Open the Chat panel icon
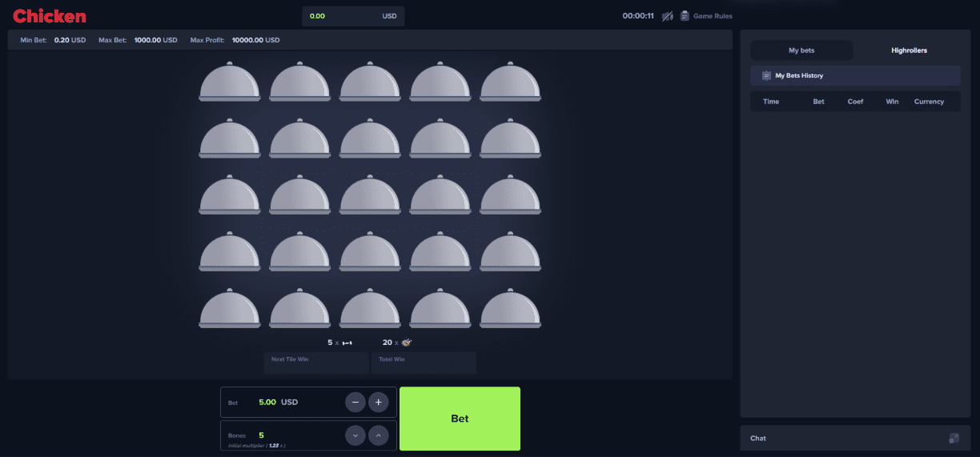Viewport: 980px width, 457px height. (954, 439)
